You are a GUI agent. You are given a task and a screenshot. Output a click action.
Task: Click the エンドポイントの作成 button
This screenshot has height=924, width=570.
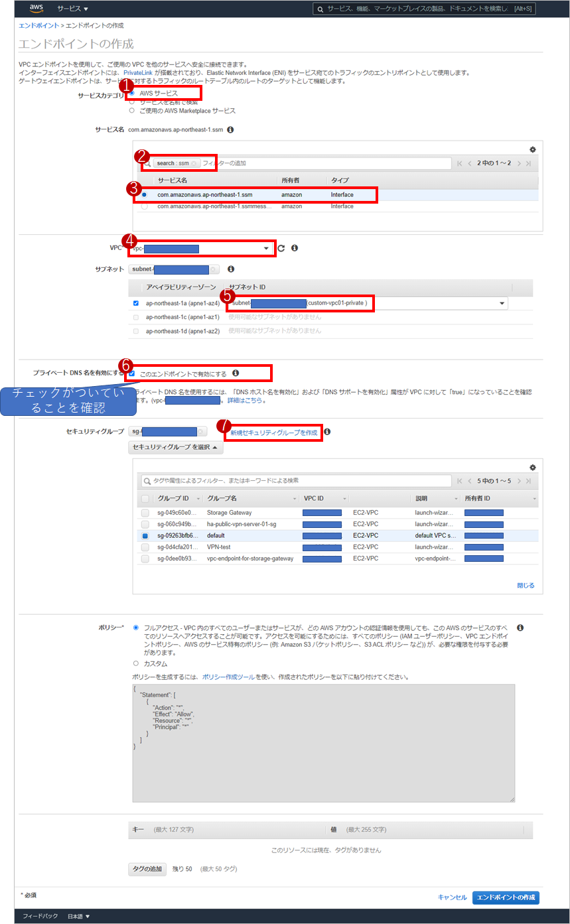pos(506,897)
